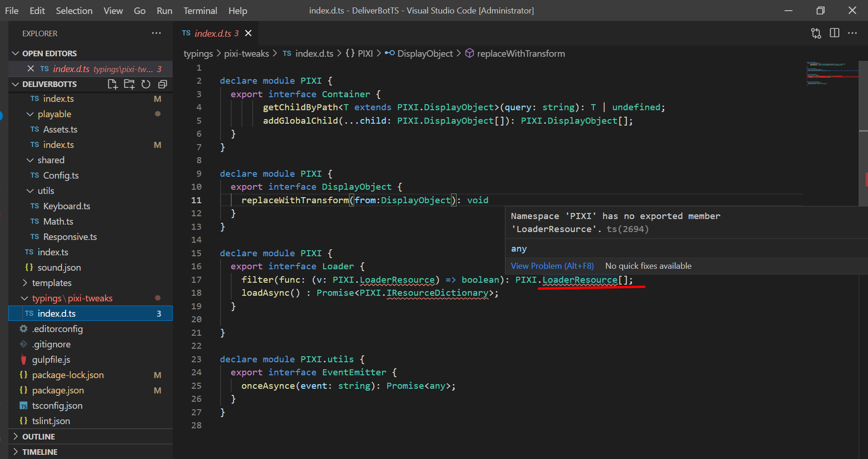
Task: Open the Help menu
Action: [238, 10]
